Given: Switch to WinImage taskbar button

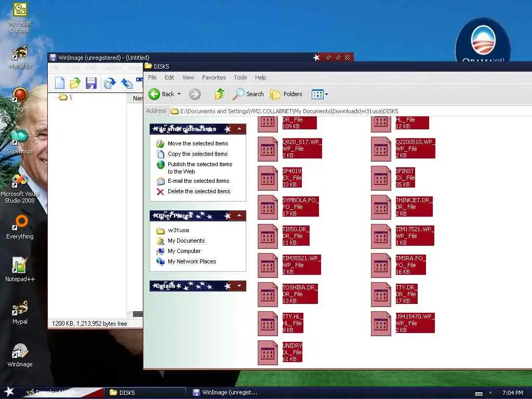Looking at the screenshot, I should tap(225, 393).
